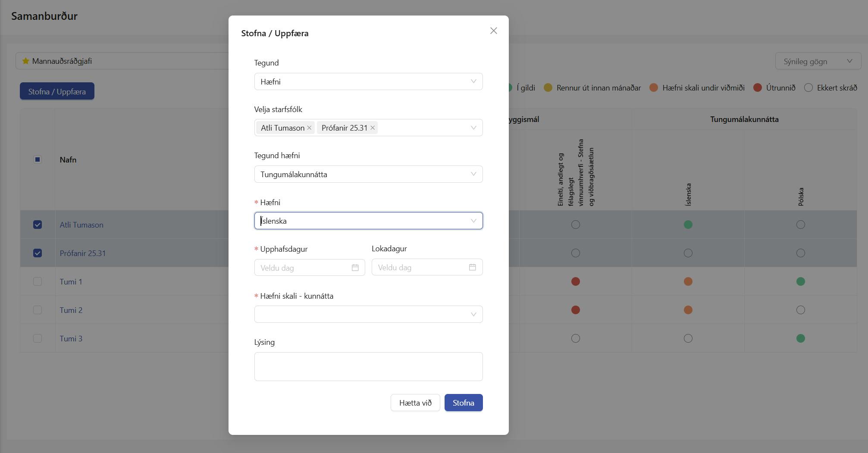Expand the Tegund hæfni dropdown
Viewport: 868px width, 453px height.
coord(368,174)
